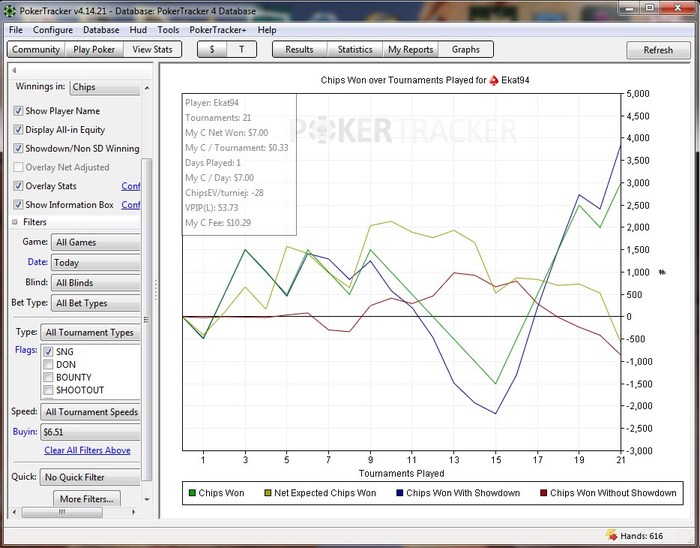Click the Refresh button
700x548 pixels.
pyautogui.click(x=658, y=50)
